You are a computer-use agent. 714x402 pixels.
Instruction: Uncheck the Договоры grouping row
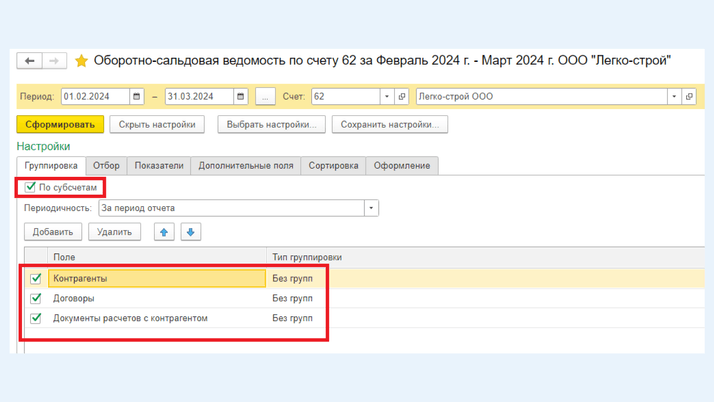pyautogui.click(x=36, y=298)
